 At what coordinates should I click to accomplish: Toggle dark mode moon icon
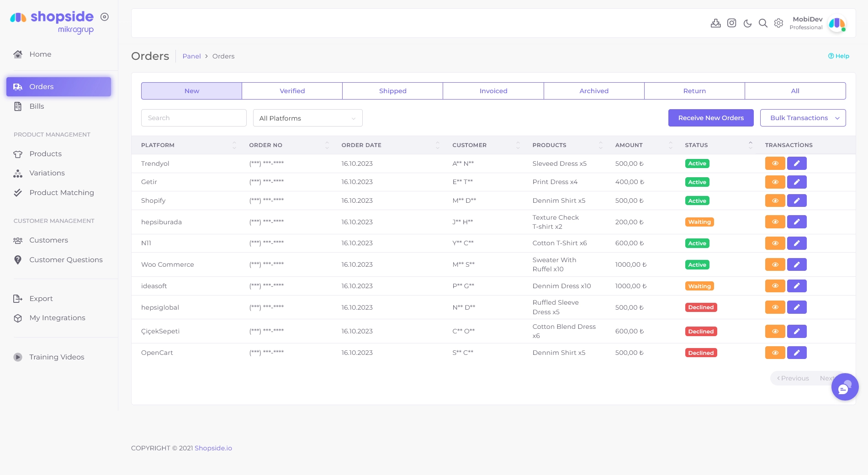[747, 23]
